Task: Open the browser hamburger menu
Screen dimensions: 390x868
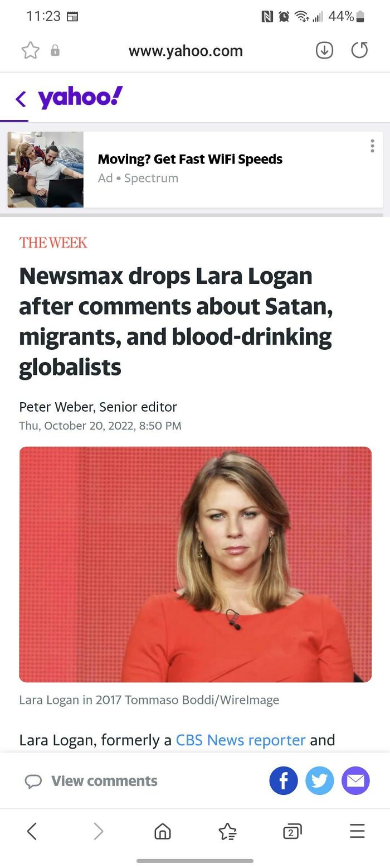Action: [x=357, y=831]
